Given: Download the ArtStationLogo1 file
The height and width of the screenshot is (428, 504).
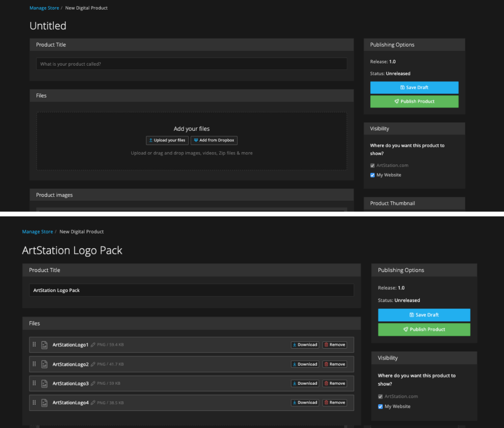Looking at the screenshot, I should pos(305,345).
